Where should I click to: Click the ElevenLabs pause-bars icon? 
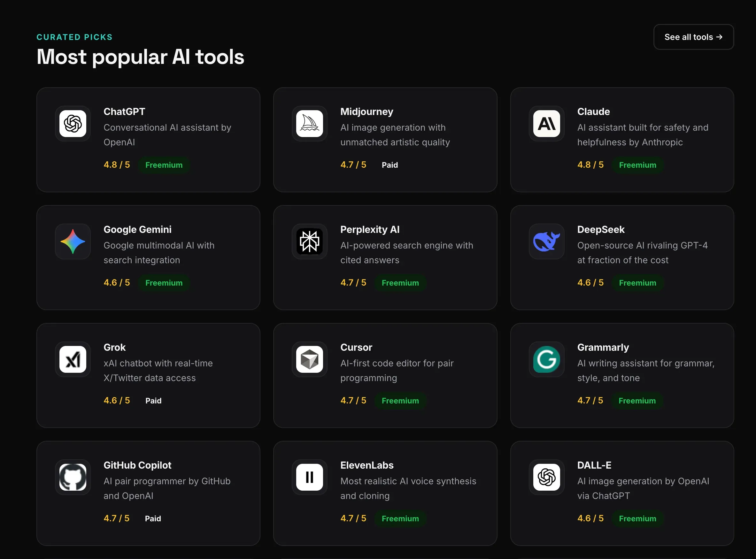[309, 477]
